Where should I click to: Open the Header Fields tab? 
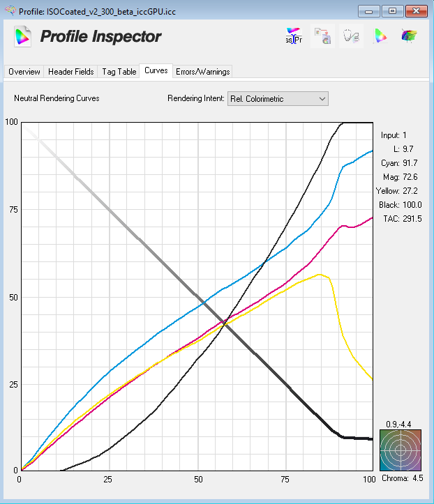70,72
